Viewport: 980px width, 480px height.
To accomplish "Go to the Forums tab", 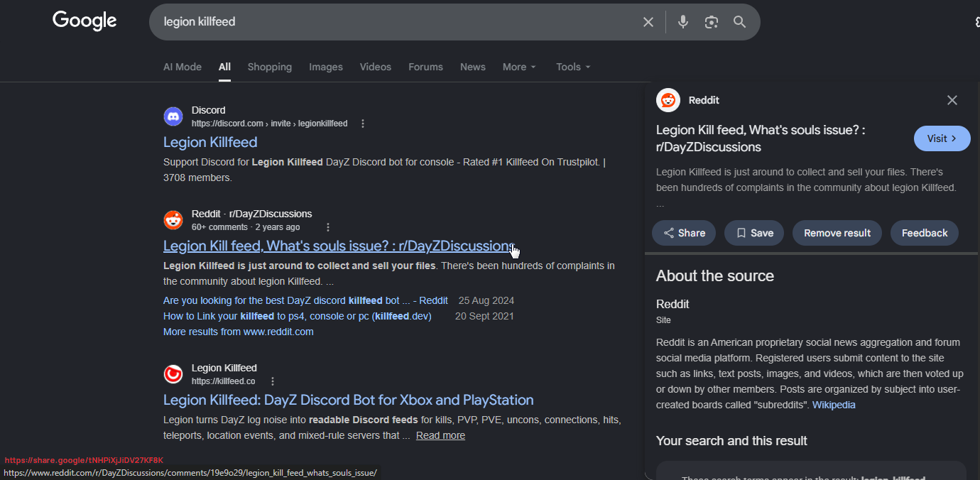I will (425, 67).
